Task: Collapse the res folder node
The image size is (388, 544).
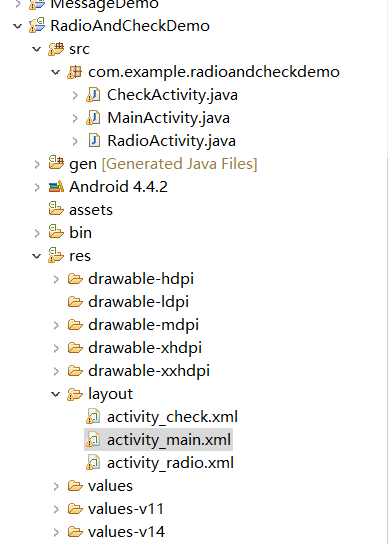Action: [37, 256]
